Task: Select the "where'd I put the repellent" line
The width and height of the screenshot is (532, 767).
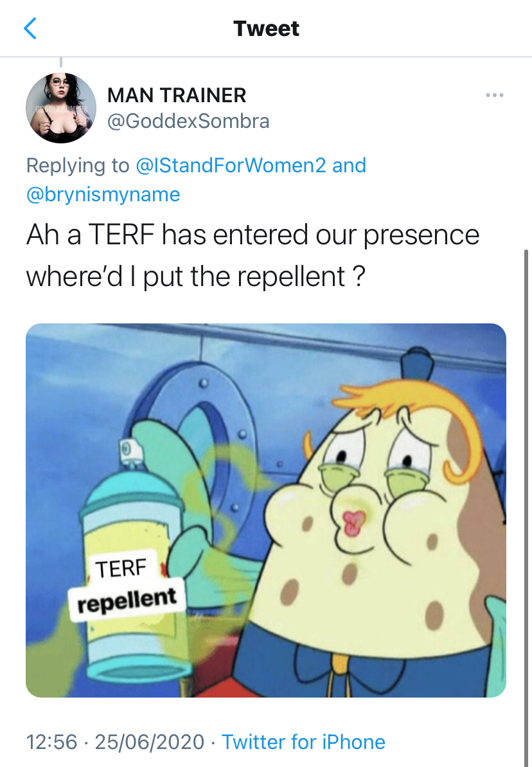Action: pyautogui.click(x=196, y=276)
